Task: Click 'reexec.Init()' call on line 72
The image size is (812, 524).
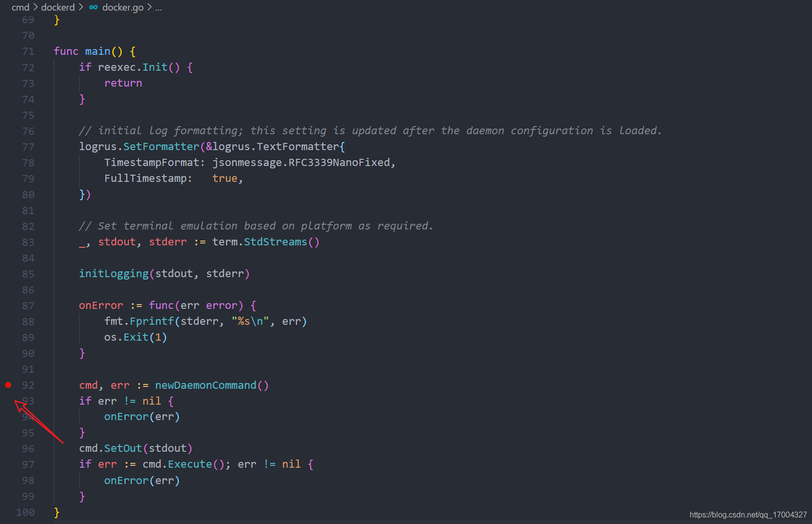Action: point(139,67)
